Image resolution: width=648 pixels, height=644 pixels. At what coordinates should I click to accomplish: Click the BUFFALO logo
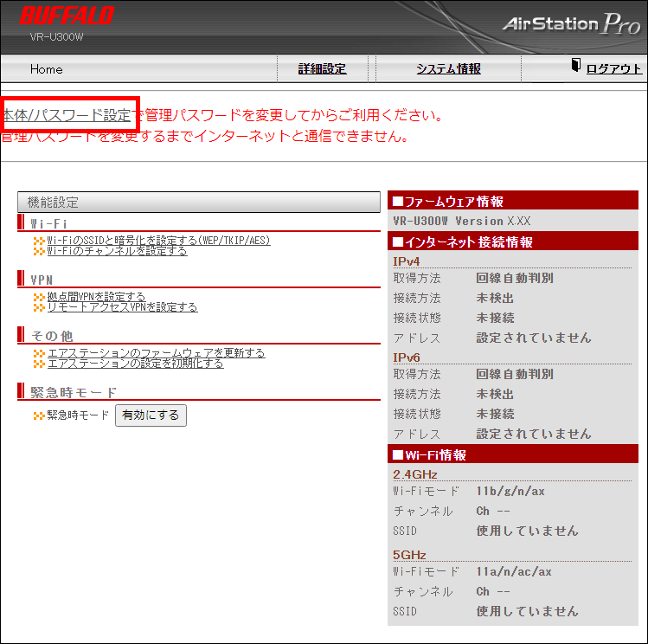click(x=67, y=16)
